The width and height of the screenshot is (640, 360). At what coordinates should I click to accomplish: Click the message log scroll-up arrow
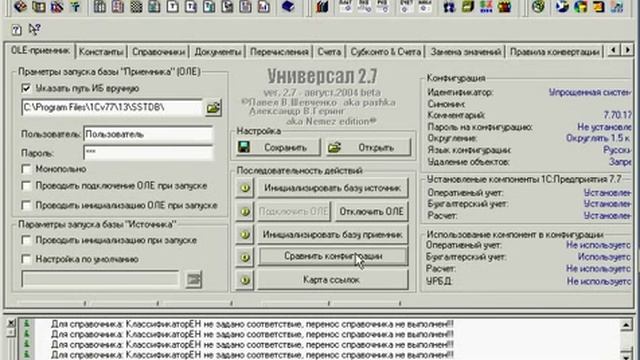coord(626,325)
